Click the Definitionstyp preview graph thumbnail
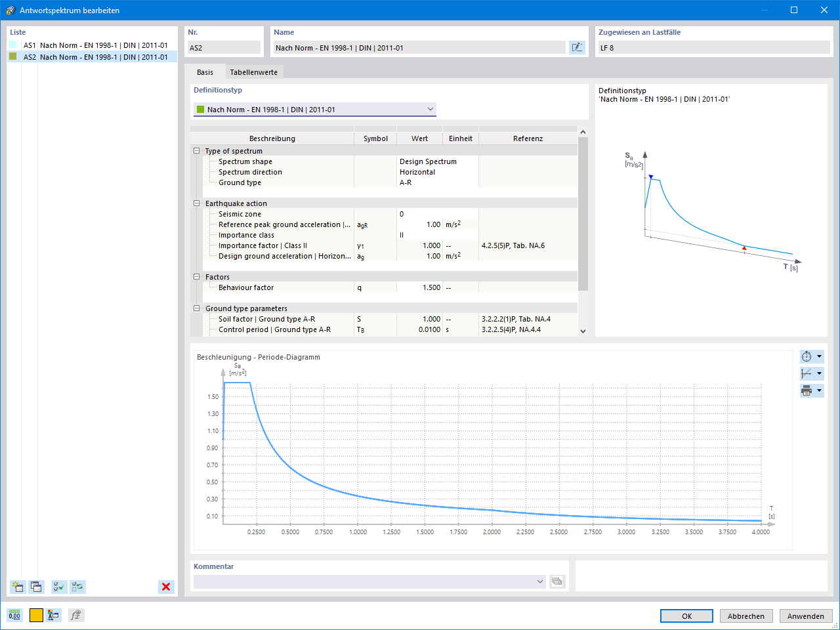840x630 pixels. tap(712, 211)
